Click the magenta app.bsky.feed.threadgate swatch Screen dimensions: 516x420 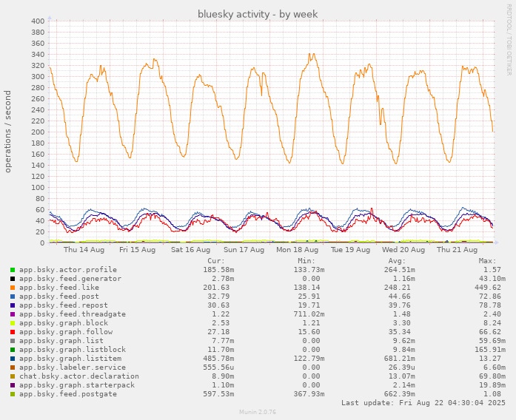(13, 314)
